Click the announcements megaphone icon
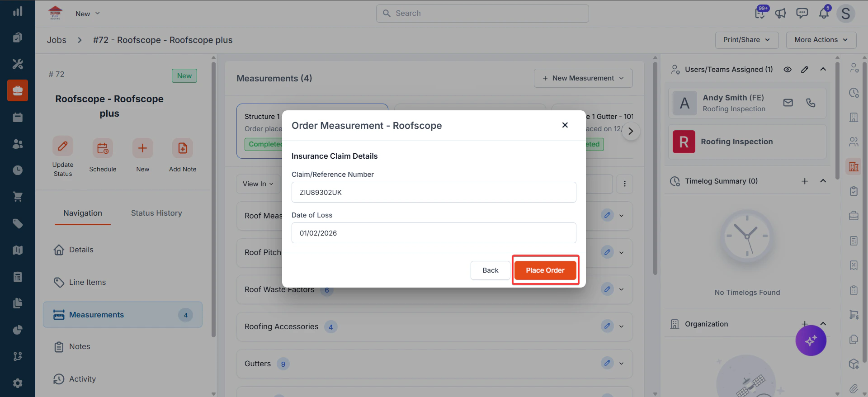 point(780,14)
